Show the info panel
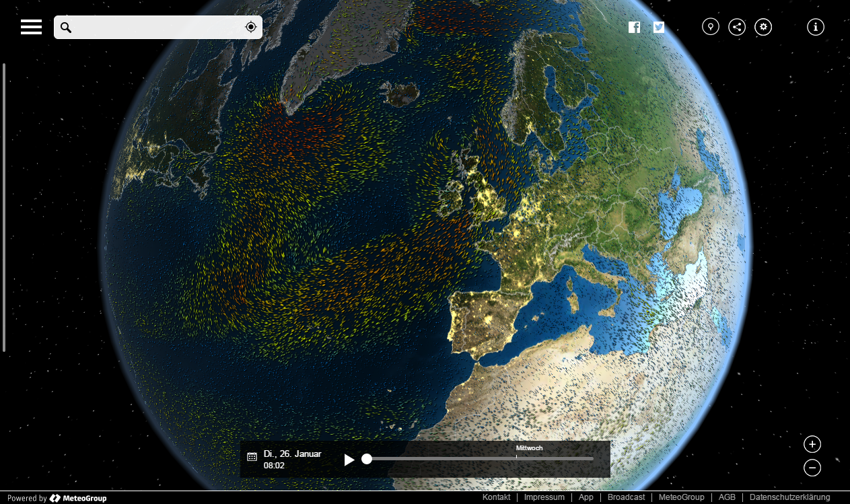This screenshot has width=850, height=504. click(816, 27)
